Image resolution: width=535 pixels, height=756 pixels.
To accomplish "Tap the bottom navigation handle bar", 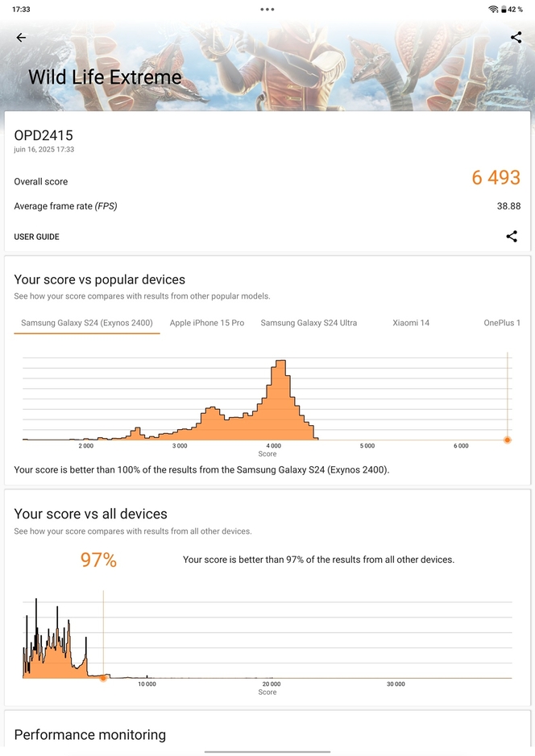I will [x=267, y=752].
